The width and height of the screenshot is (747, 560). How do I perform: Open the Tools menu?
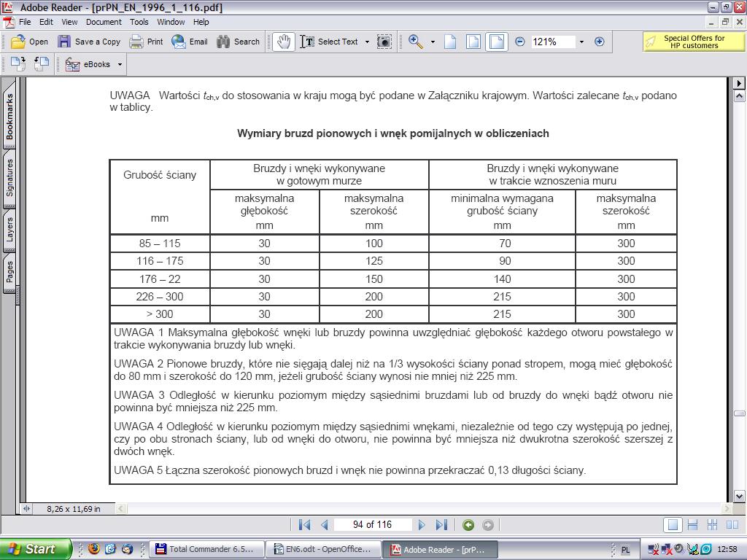pyautogui.click(x=139, y=22)
